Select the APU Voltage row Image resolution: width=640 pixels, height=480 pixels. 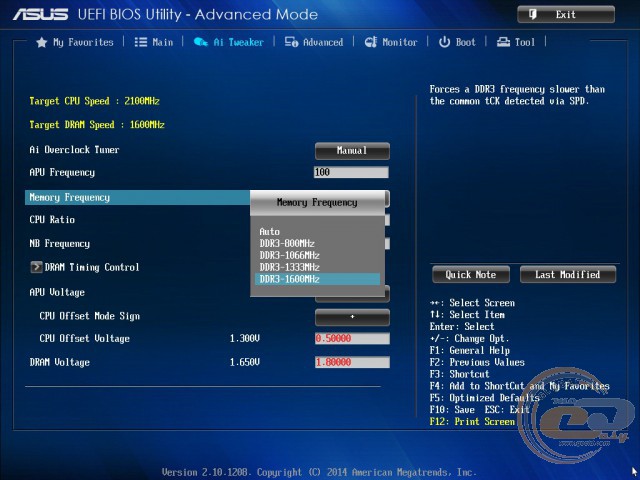pyautogui.click(x=57, y=292)
